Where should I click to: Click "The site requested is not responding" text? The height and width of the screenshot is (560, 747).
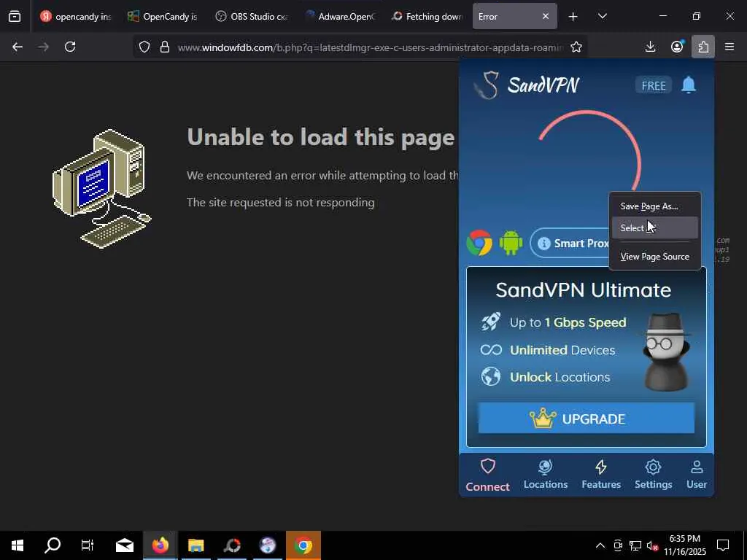[281, 203]
